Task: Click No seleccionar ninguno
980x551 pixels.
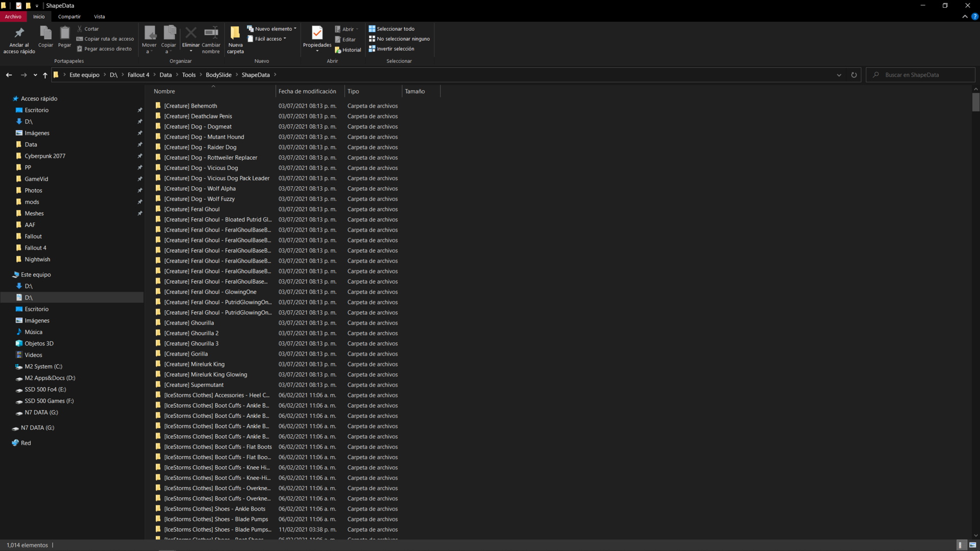Action: click(x=399, y=39)
